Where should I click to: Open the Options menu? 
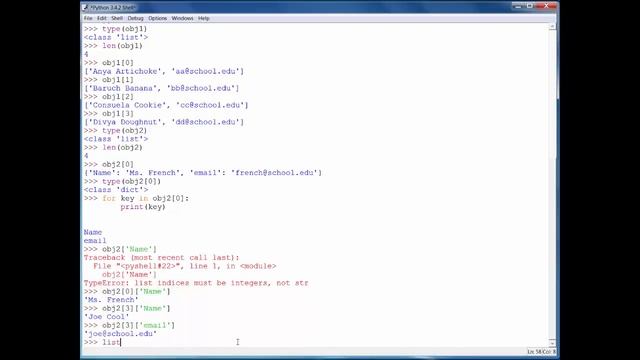click(158, 18)
